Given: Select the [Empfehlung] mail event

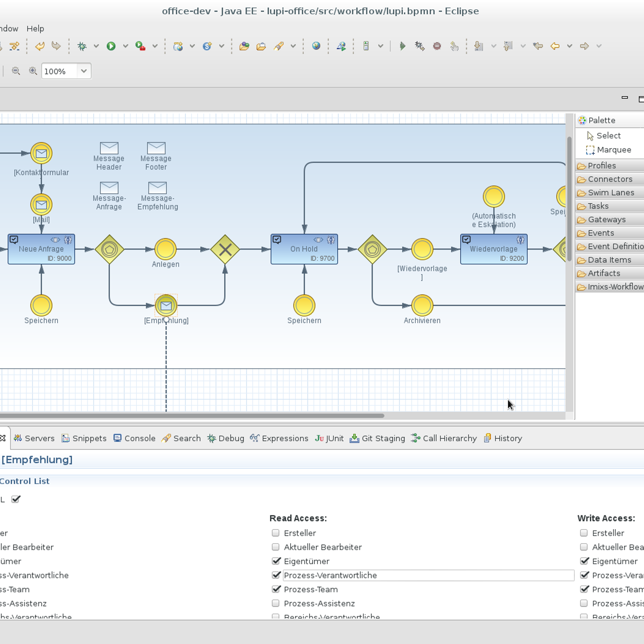Looking at the screenshot, I should coord(166,305).
